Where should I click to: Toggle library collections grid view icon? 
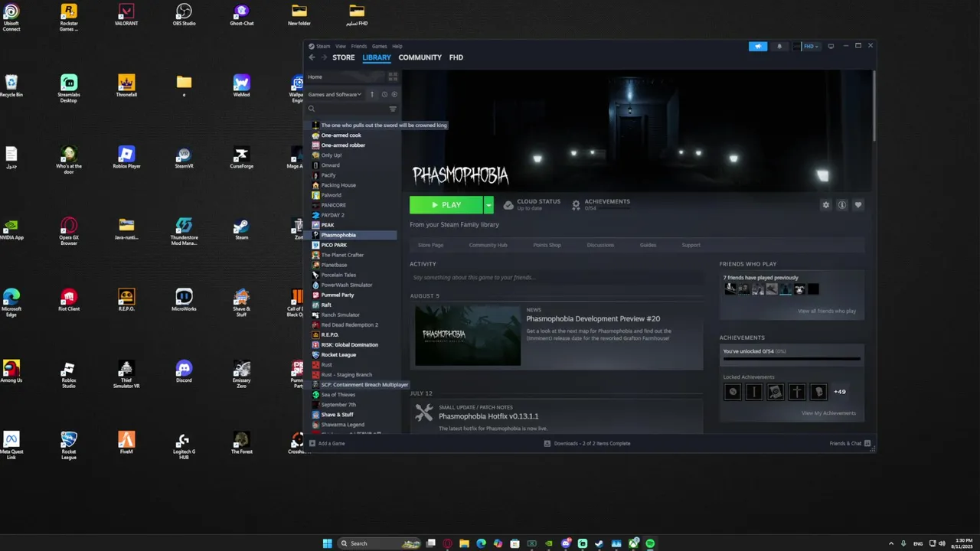(393, 77)
